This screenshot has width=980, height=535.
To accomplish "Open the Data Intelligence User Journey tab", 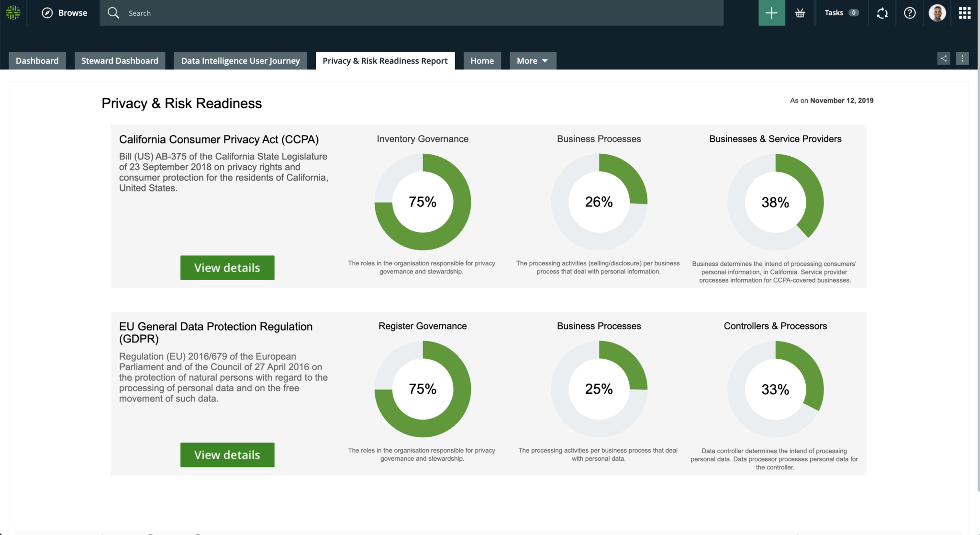I will click(240, 60).
